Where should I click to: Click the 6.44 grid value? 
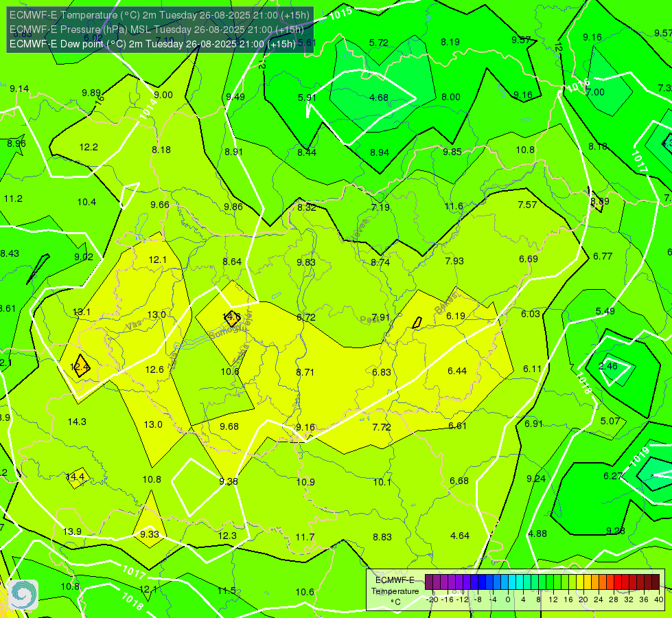[x=457, y=371]
